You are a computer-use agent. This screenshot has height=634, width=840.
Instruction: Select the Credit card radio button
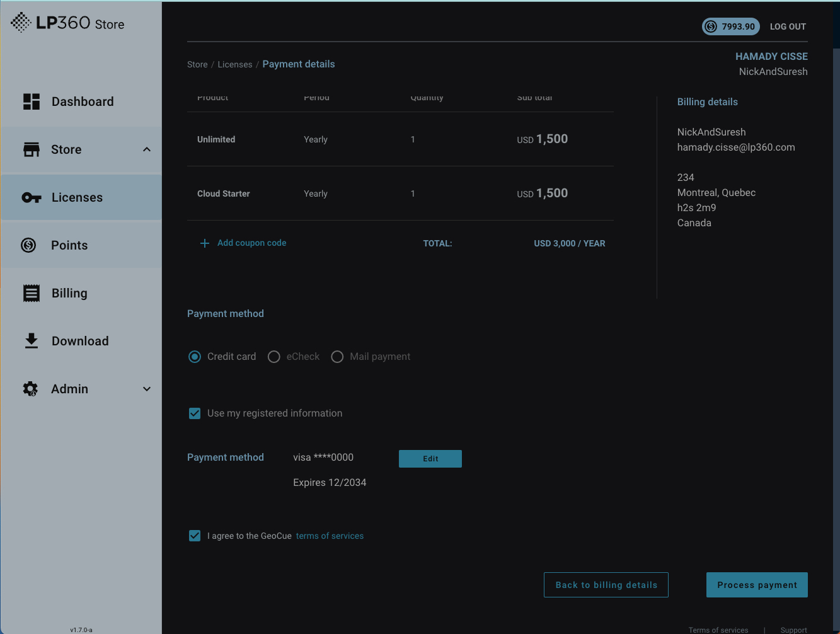[195, 357]
